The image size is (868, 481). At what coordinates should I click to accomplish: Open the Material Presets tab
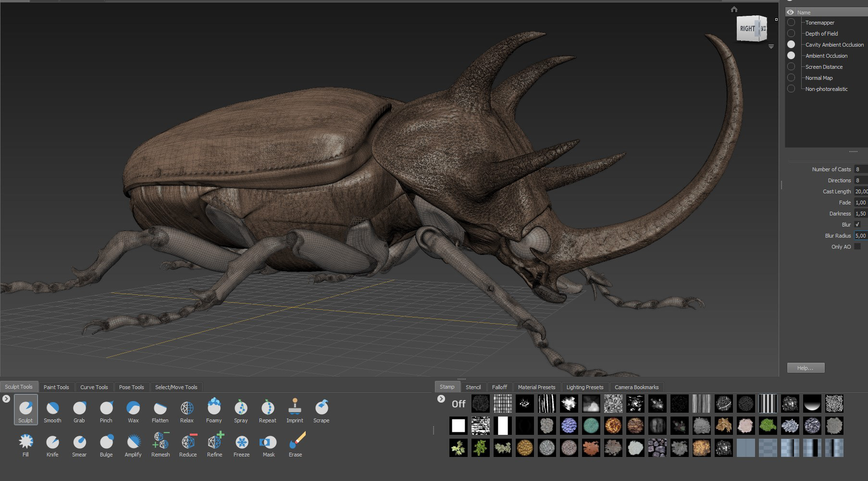tap(536, 387)
